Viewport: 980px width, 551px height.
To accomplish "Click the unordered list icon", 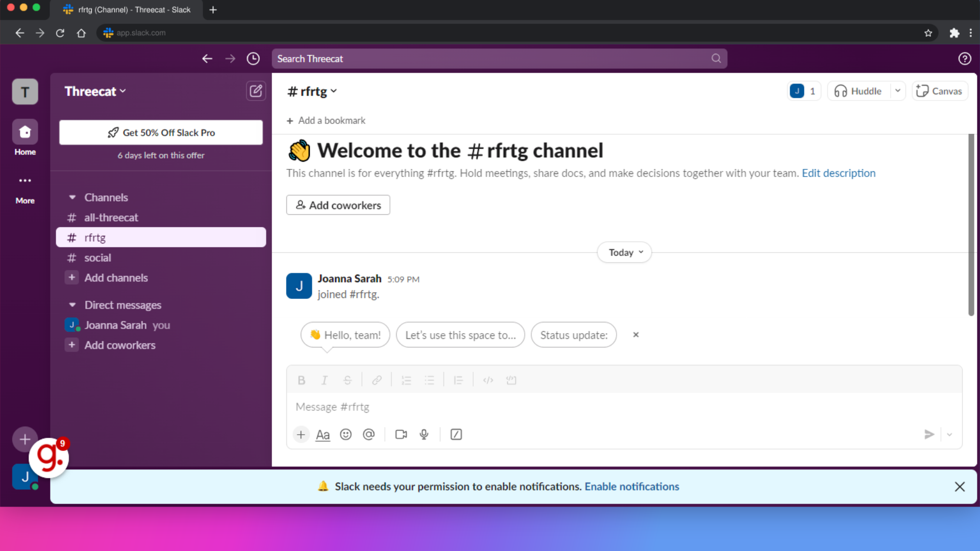I will [x=429, y=380].
